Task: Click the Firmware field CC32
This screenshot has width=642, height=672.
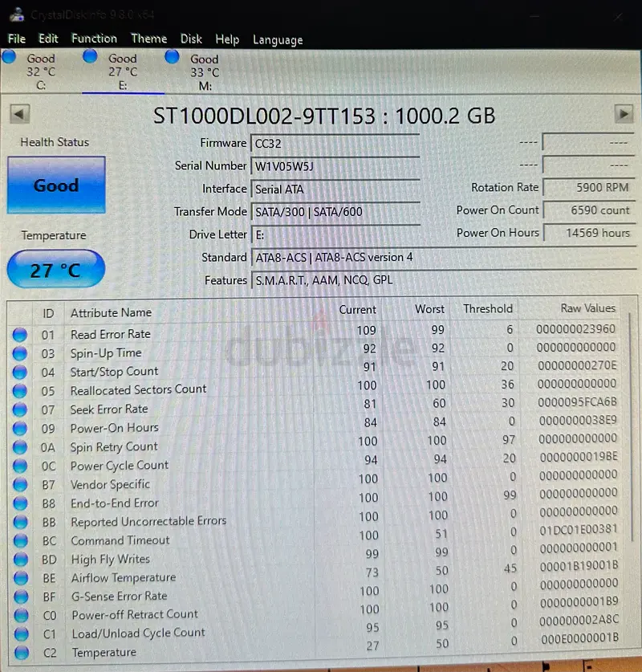Action: point(335,144)
